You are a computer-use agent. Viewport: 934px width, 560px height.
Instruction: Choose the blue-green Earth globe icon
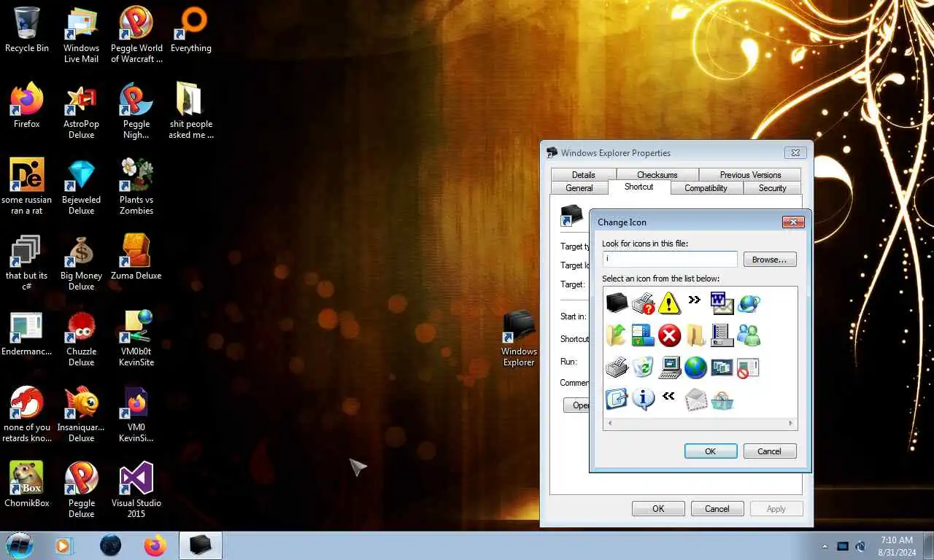[x=695, y=367]
